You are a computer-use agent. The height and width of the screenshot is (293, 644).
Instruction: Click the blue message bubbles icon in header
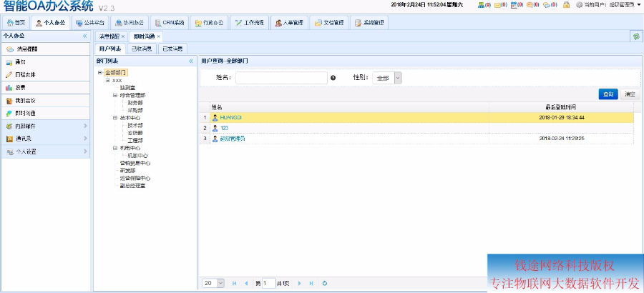546,5
